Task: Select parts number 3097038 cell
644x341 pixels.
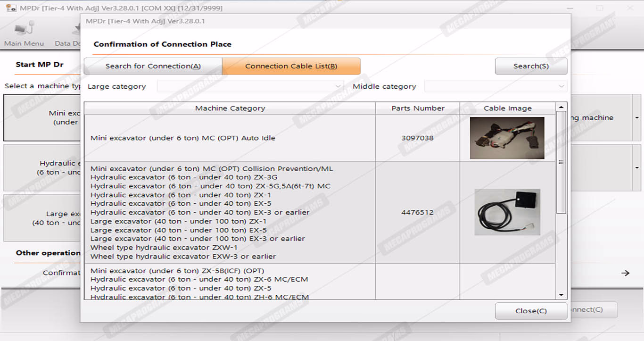Action: click(x=418, y=138)
